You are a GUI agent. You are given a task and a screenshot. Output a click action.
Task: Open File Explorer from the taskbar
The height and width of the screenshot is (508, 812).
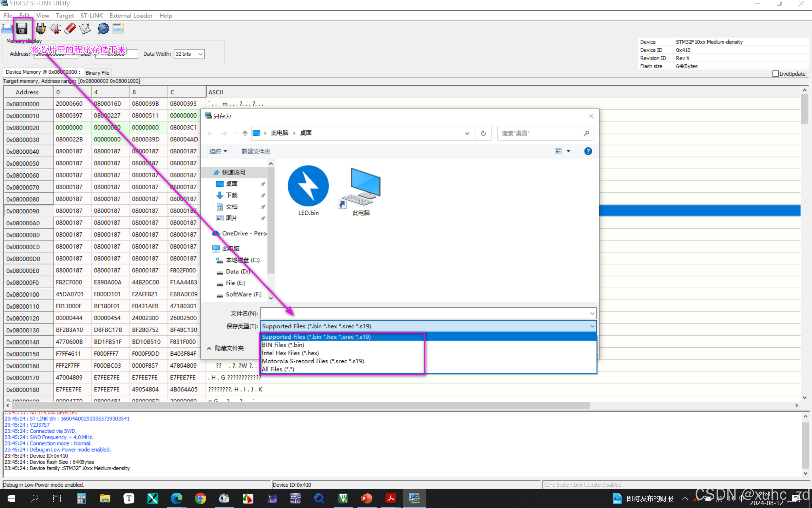click(x=105, y=498)
